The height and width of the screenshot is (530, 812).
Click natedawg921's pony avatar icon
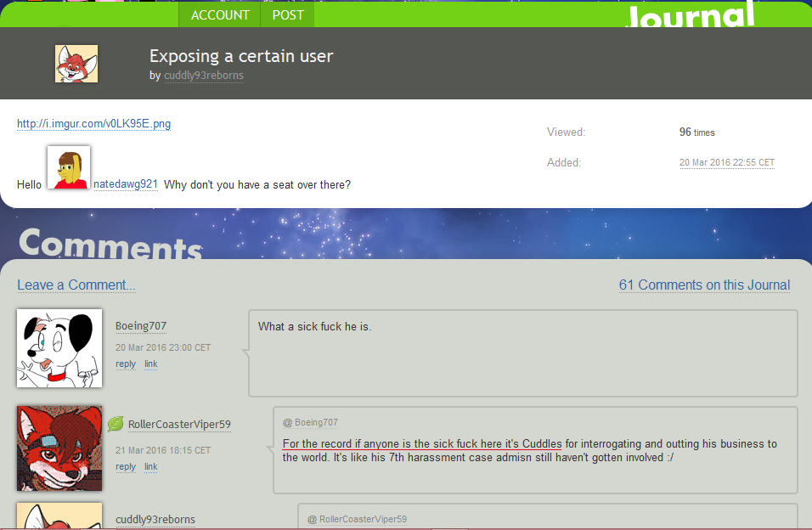(x=68, y=167)
